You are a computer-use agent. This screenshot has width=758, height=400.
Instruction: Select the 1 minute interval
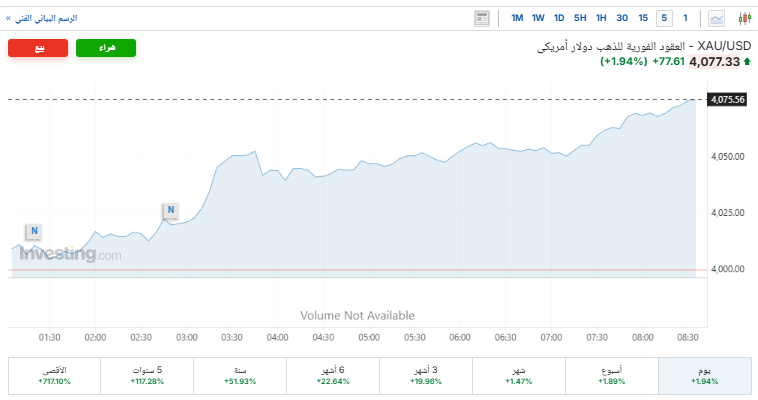685,18
